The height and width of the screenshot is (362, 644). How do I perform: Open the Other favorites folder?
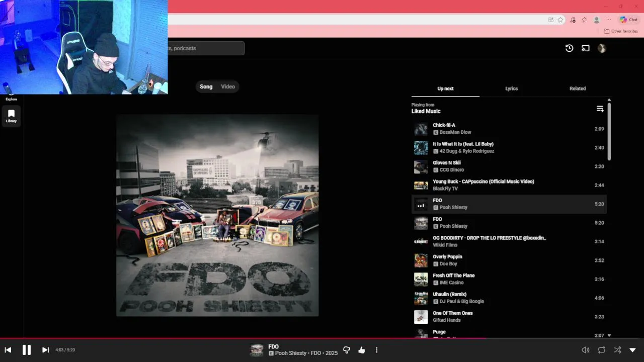(x=621, y=31)
